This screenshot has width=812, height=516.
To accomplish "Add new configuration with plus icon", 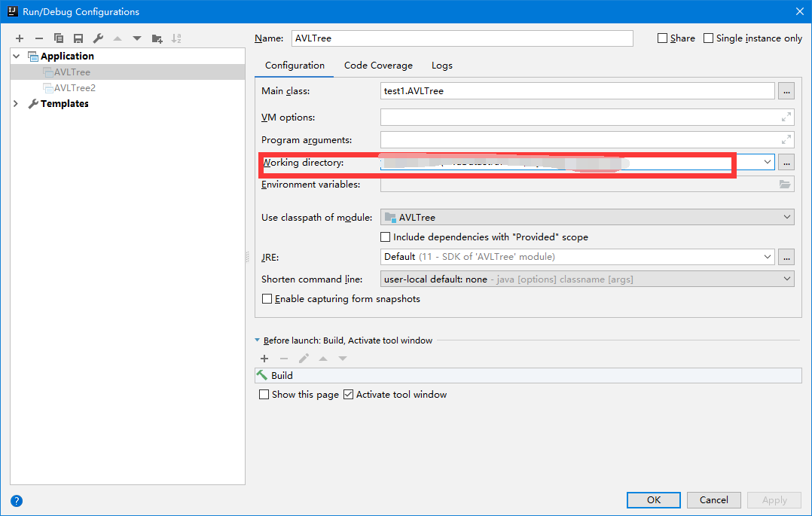I will point(20,38).
